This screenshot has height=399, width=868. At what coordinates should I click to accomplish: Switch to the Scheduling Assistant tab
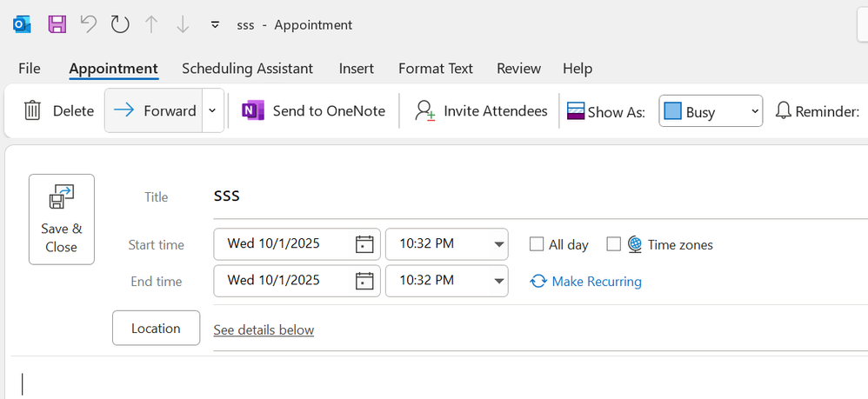pos(248,69)
